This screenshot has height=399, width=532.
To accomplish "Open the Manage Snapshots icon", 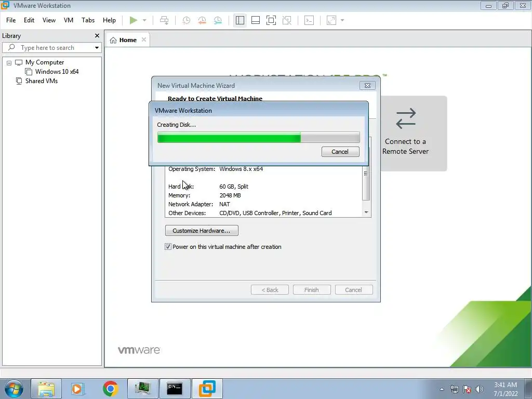I will [x=218, y=20].
